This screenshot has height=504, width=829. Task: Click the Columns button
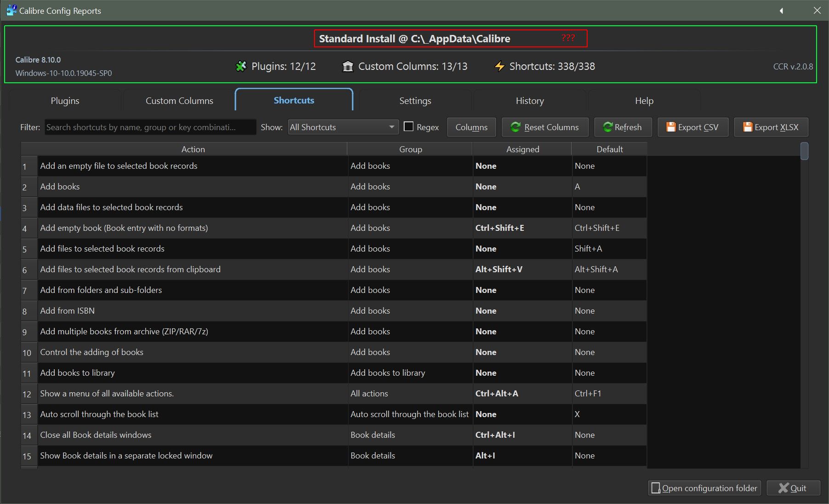tap(471, 127)
